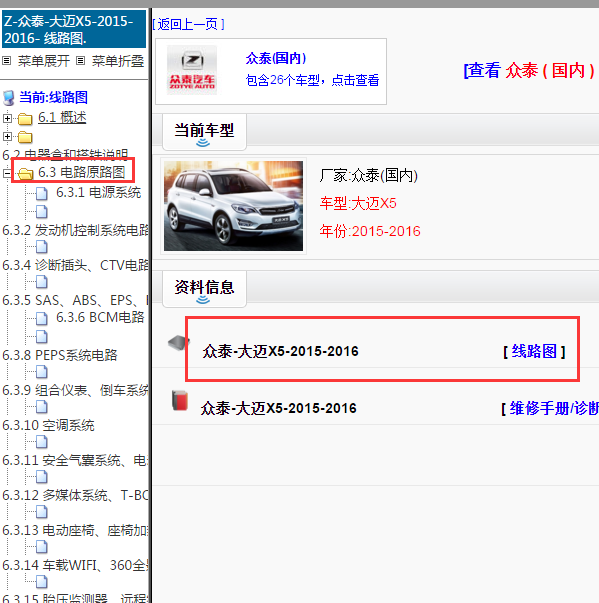Click 年份:2015-2016 text
The width and height of the screenshot is (599, 603).
370,231
